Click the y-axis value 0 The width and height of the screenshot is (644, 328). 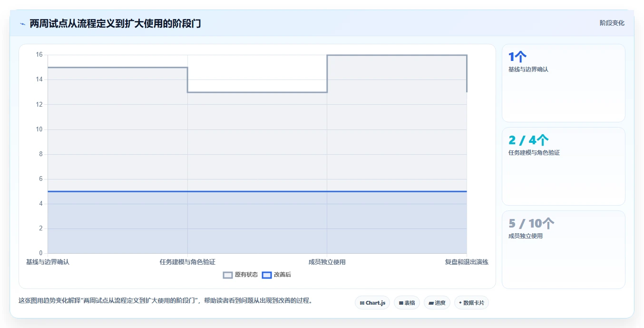click(40, 253)
